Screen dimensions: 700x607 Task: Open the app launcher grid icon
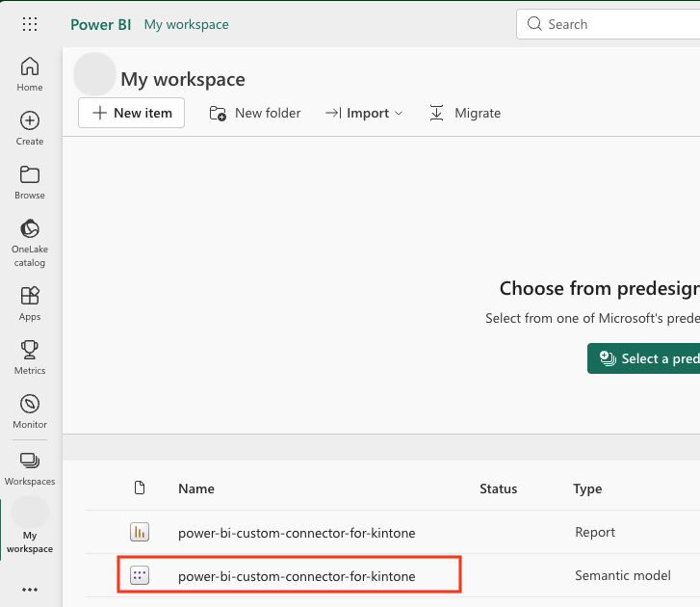(x=30, y=24)
